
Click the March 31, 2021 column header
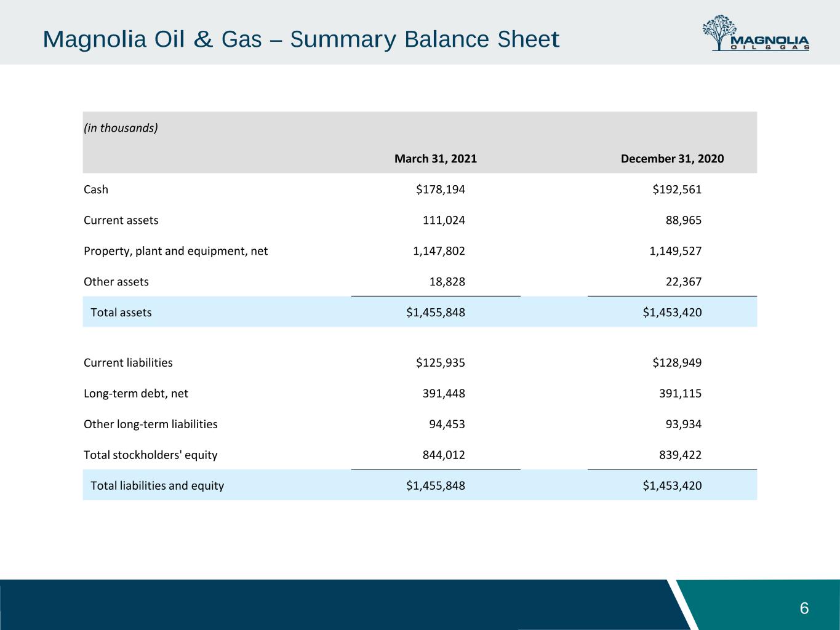pyautogui.click(x=436, y=159)
